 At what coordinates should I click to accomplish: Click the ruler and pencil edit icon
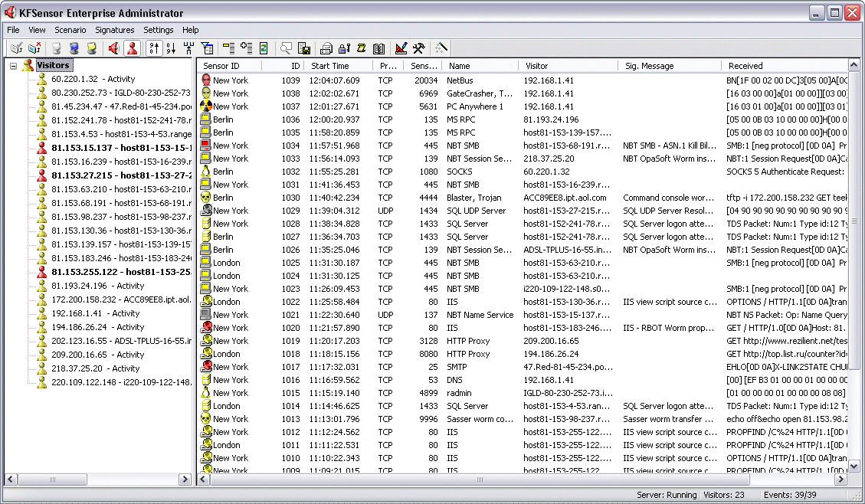coord(401,48)
